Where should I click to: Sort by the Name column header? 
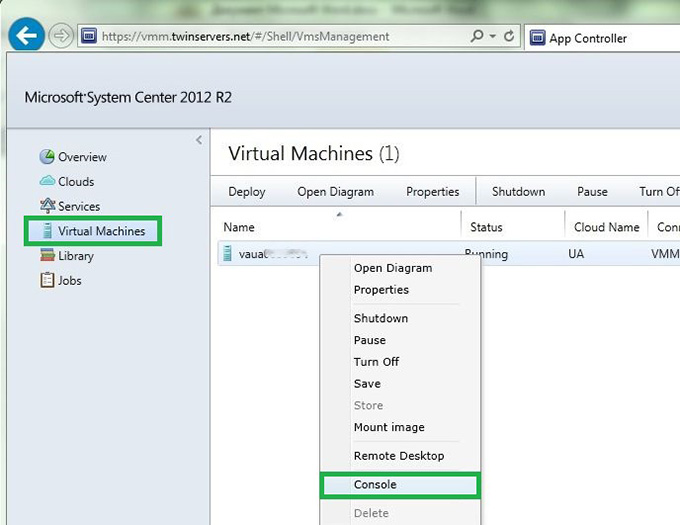tap(239, 227)
